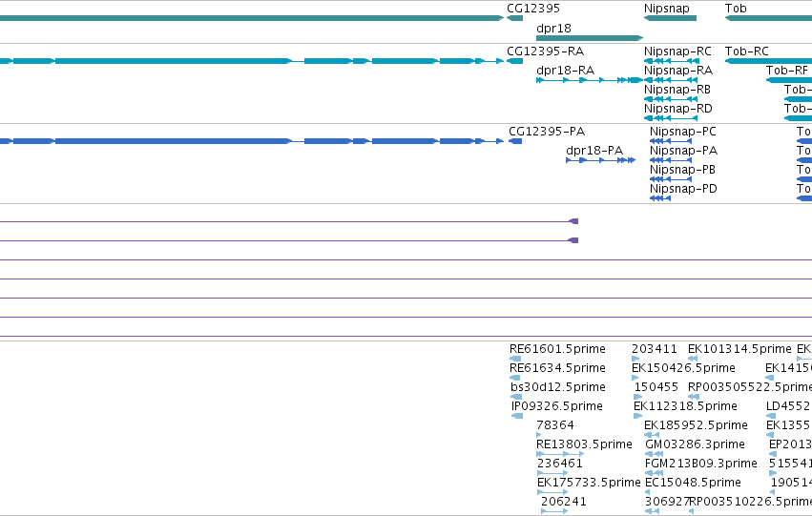Select EST RE61601.5prime
This screenshot has width=812, height=516.
pos(557,349)
